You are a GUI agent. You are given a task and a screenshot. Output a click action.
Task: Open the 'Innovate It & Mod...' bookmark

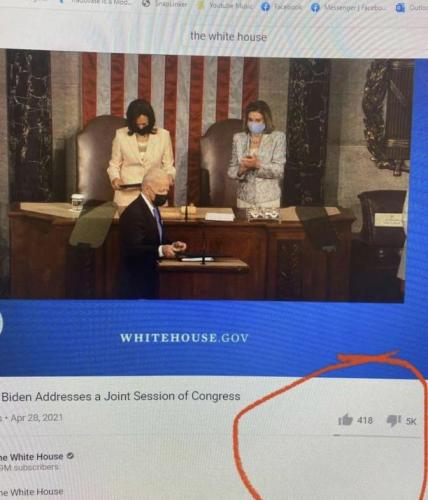(98, 2)
